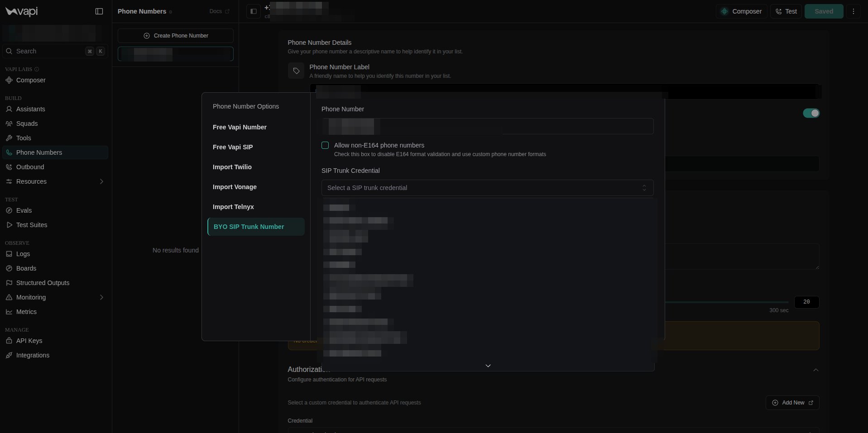The image size is (868, 433).
Task: Click the Integrations plug icon
Action: [x=9, y=355]
